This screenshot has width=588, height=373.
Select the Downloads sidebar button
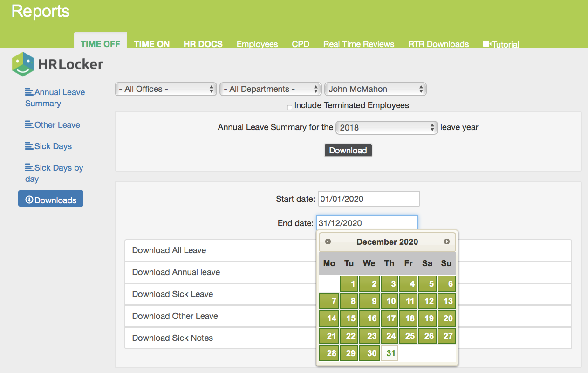click(x=51, y=199)
